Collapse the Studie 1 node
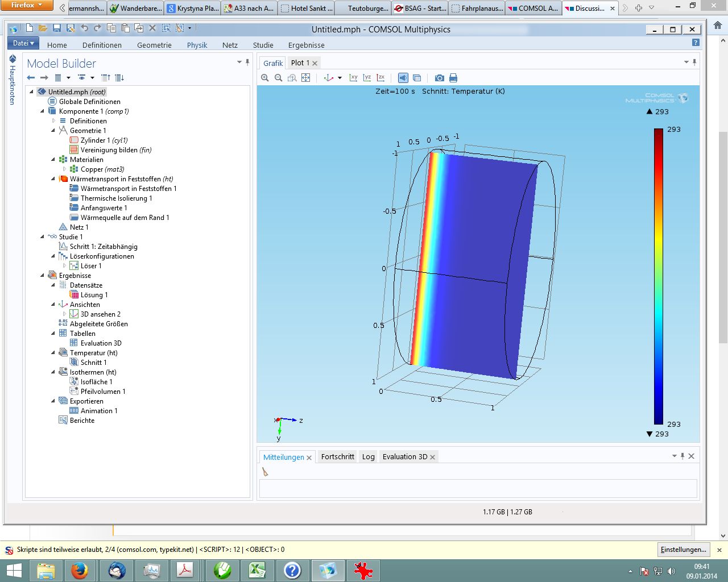728x582 pixels. (x=43, y=237)
